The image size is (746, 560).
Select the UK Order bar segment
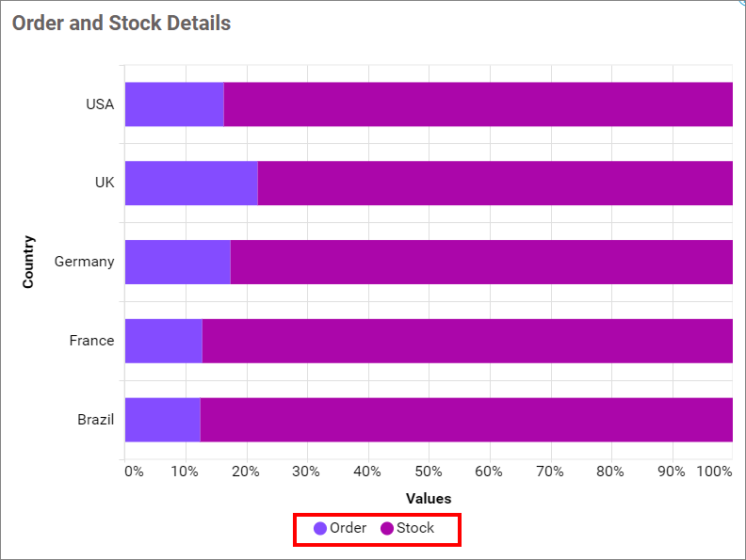pos(191,183)
